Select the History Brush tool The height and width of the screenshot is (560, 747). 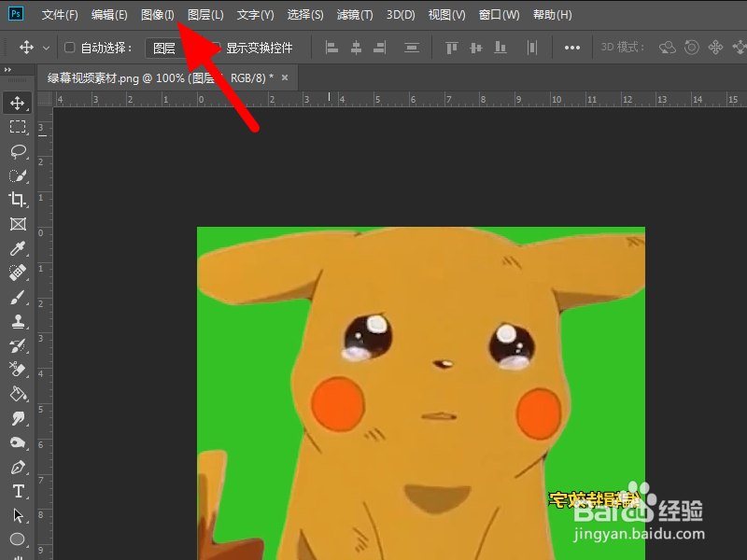pyautogui.click(x=18, y=345)
